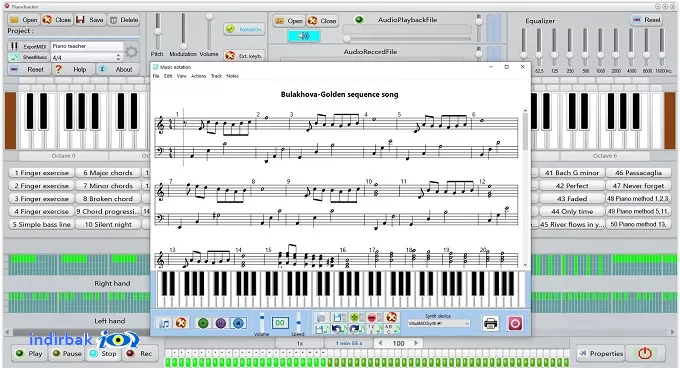This screenshot has width=680, height=368.
Task: Toggle the green AudioPlaybackFile indicator
Action: click(359, 20)
